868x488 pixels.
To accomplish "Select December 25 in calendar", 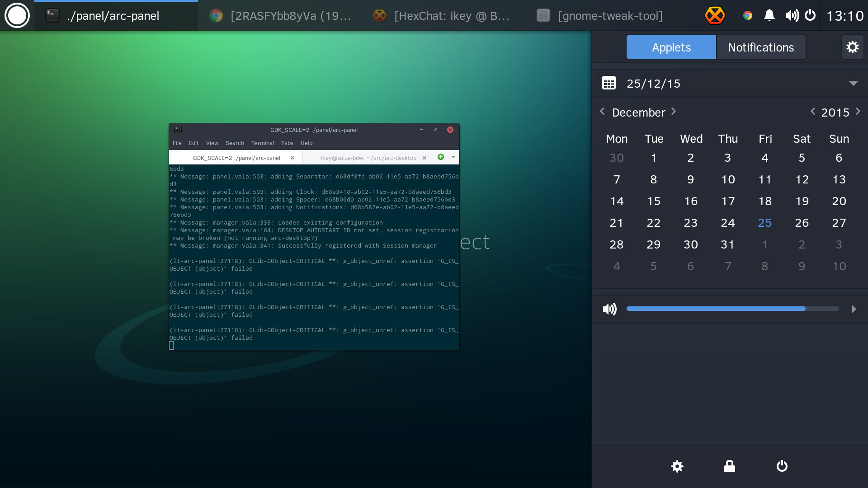I will click(x=765, y=223).
